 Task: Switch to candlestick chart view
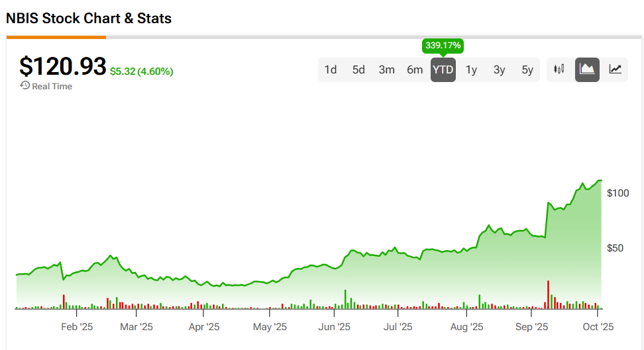(559, 69)
